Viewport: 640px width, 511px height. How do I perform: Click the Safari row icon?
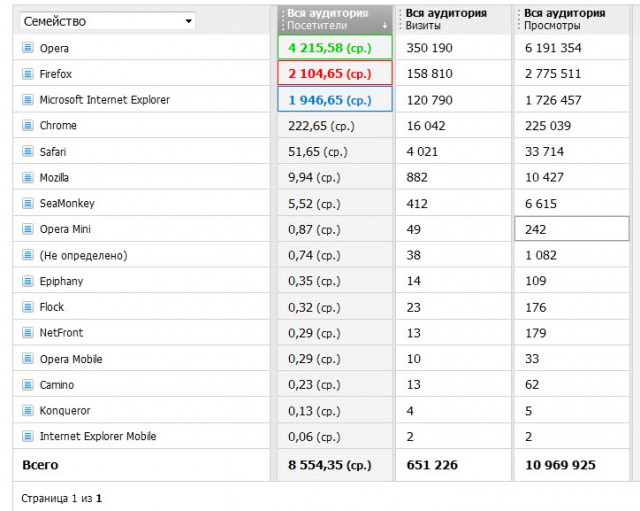(x=27, y=151)
